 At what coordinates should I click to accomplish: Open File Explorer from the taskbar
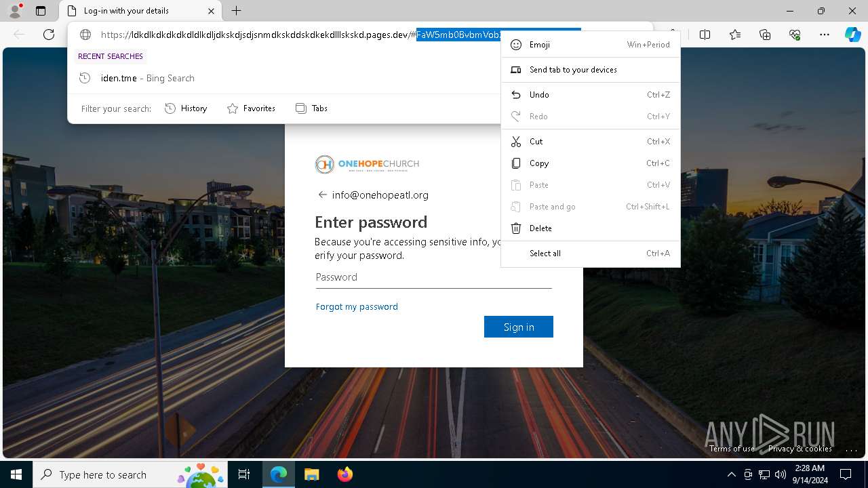coord(311,474)
